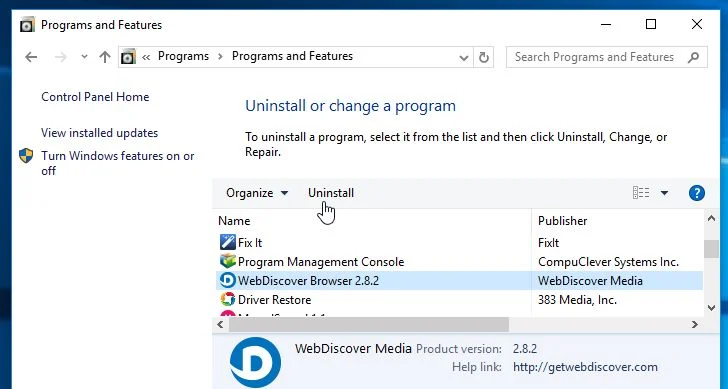Click the horizontal scrollbar left arrow
728x389 pixels.
(x=221, y=324)
